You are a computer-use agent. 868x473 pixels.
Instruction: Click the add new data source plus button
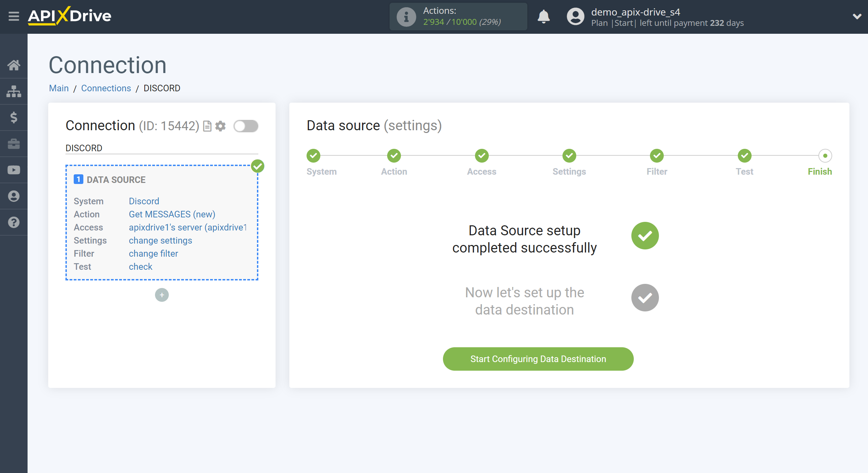pyautogui.click(x=161, y=294)
